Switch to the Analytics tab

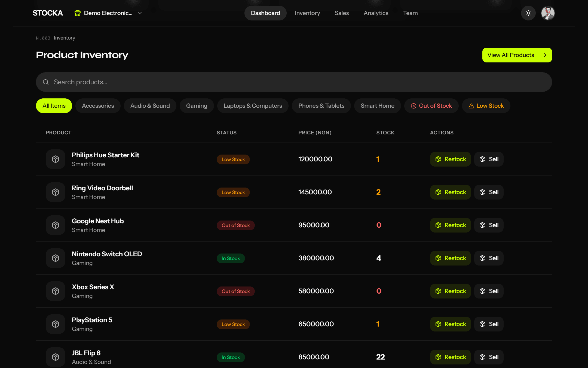[376, 13]
